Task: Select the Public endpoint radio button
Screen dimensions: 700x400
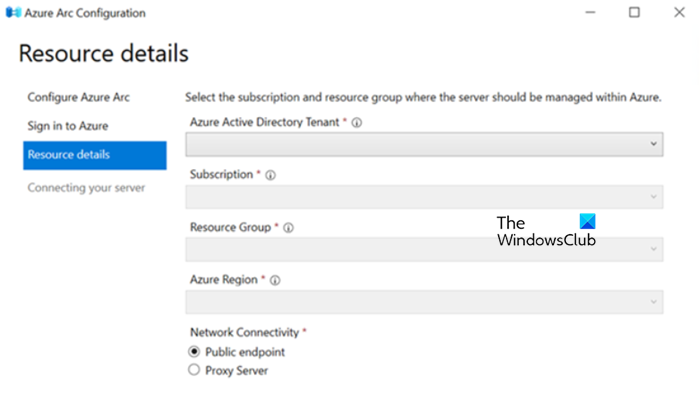Action: point(194,352)
